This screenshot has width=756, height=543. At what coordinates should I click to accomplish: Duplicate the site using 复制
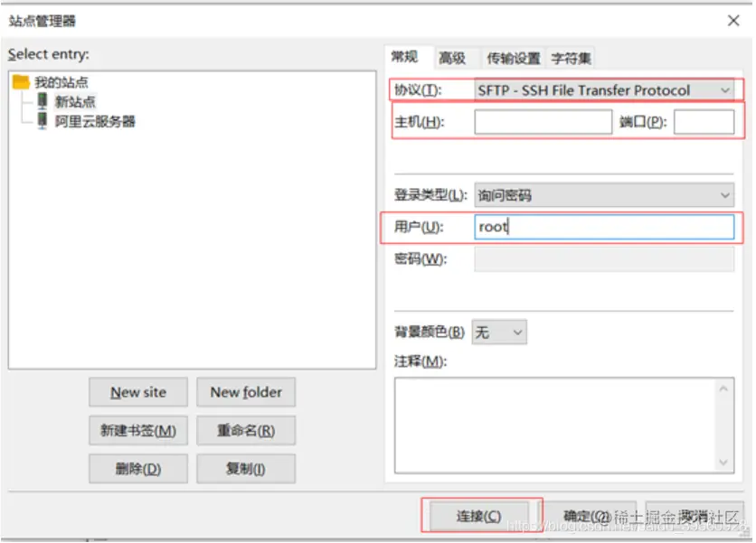(245, 468)
